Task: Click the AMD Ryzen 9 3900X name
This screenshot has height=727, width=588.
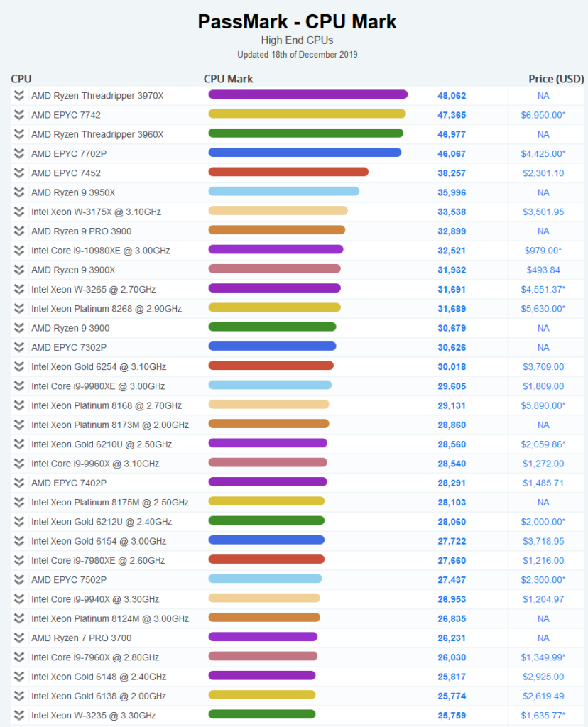Action: click(73, 270)
